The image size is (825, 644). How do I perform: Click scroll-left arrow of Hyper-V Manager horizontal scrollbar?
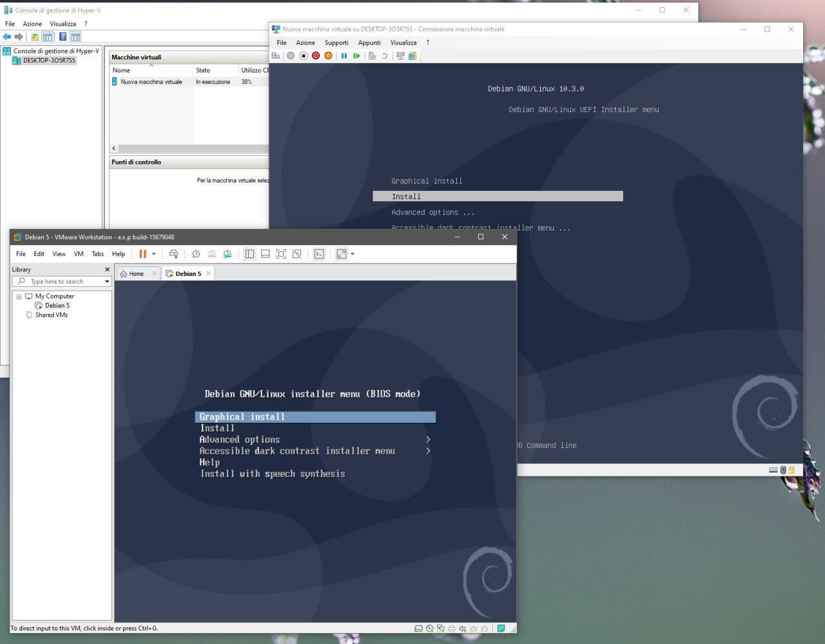pos(114,148)
